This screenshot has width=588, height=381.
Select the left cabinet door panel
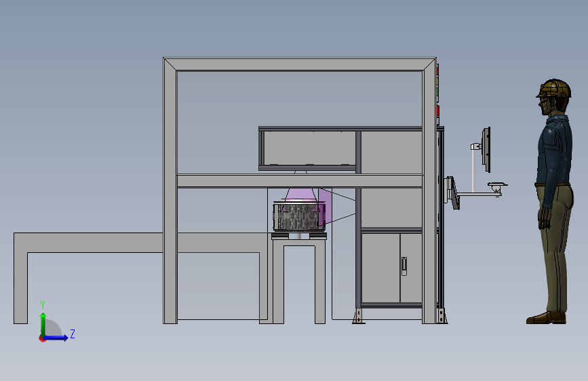380,268
